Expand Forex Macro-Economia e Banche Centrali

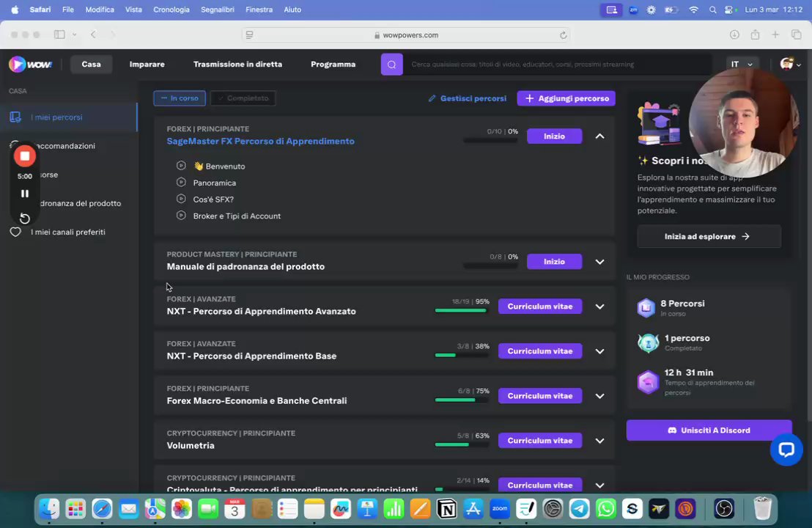599,396
